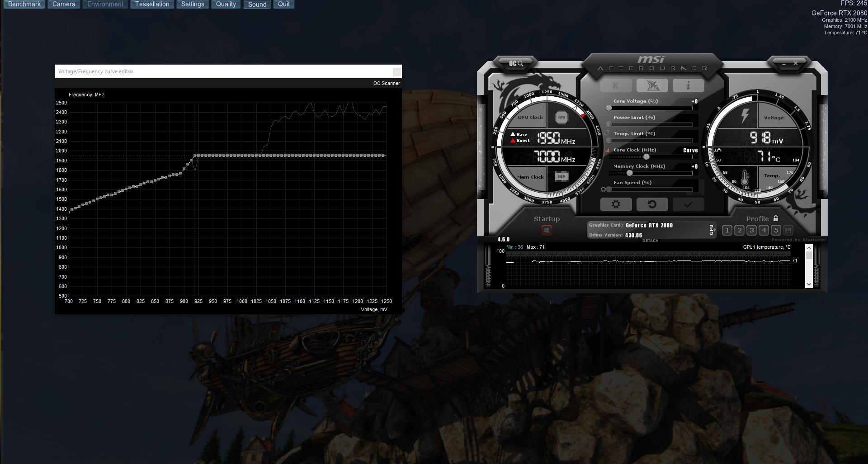Toggle the Profile lock icon
868x464 pixels.
click(x=776, y=218)
